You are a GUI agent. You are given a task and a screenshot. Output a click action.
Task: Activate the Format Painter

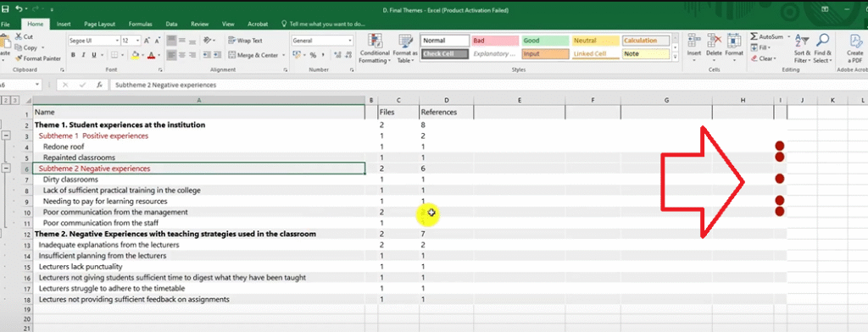pyautogui.click(x=38, y=58)
